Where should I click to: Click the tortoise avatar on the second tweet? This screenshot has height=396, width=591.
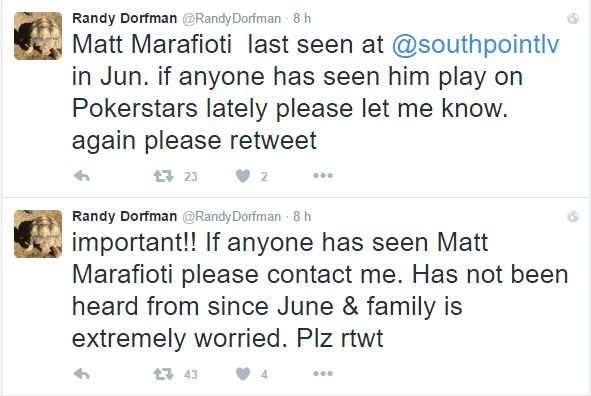click(38, 234)
